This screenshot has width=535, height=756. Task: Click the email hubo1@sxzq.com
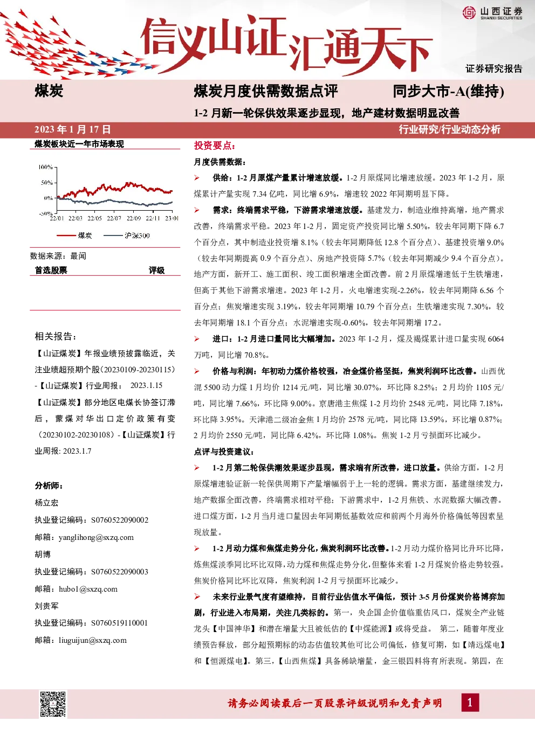click(x=88, y=589)
